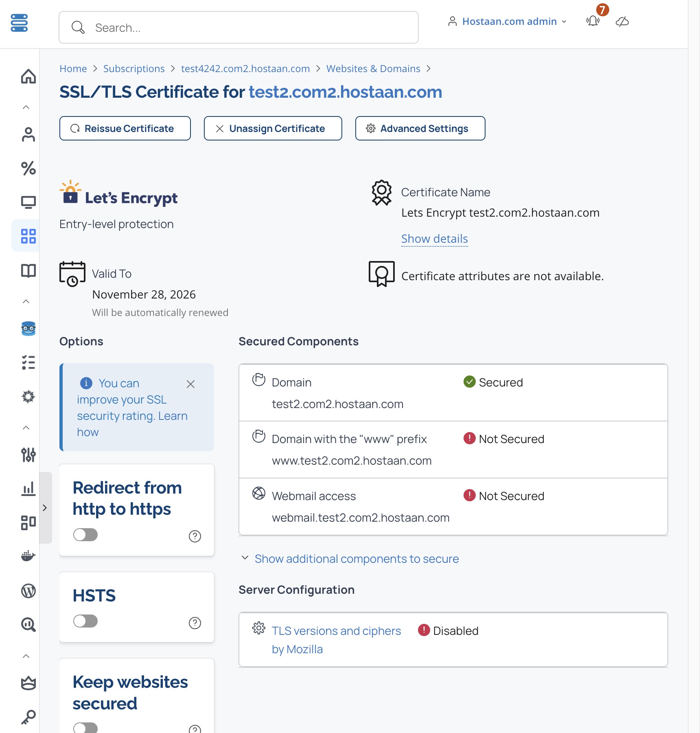Collapse sidebar group chevron below Home icon

(x=26, y=107)
